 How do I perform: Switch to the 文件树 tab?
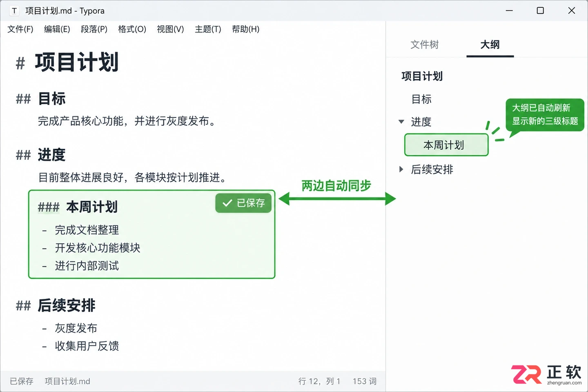point(425,45)
